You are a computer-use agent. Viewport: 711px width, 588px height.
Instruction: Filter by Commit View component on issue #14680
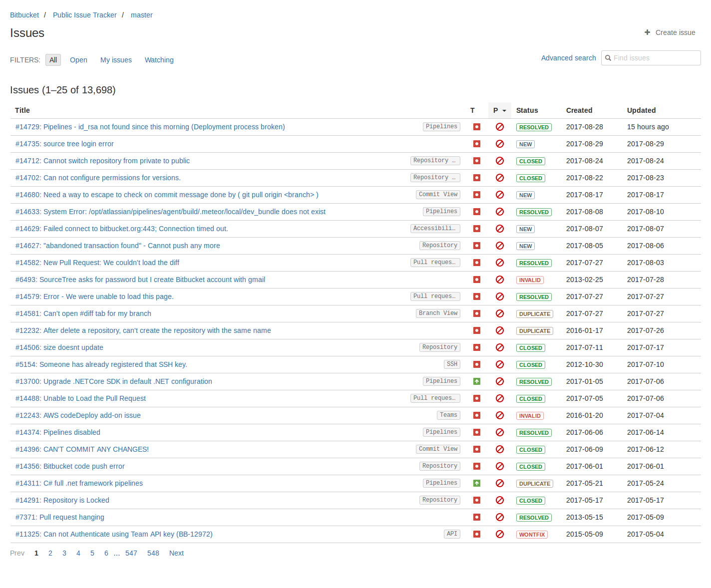(438, 195)
